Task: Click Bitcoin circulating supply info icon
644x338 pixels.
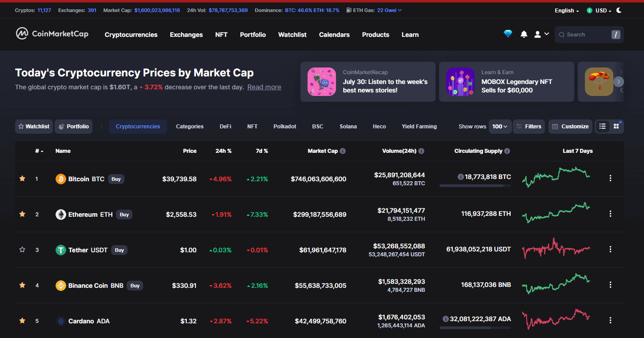Action: point(460,177)
